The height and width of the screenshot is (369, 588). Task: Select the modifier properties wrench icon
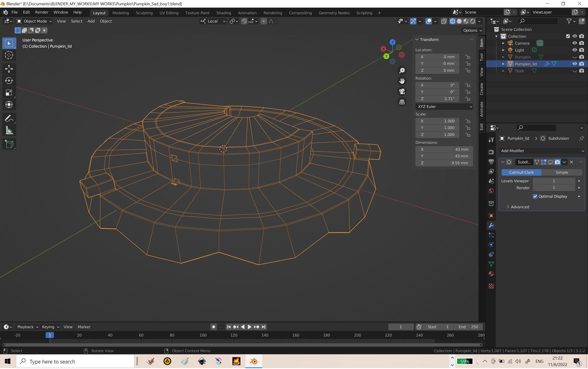click(x=492, y=225)
